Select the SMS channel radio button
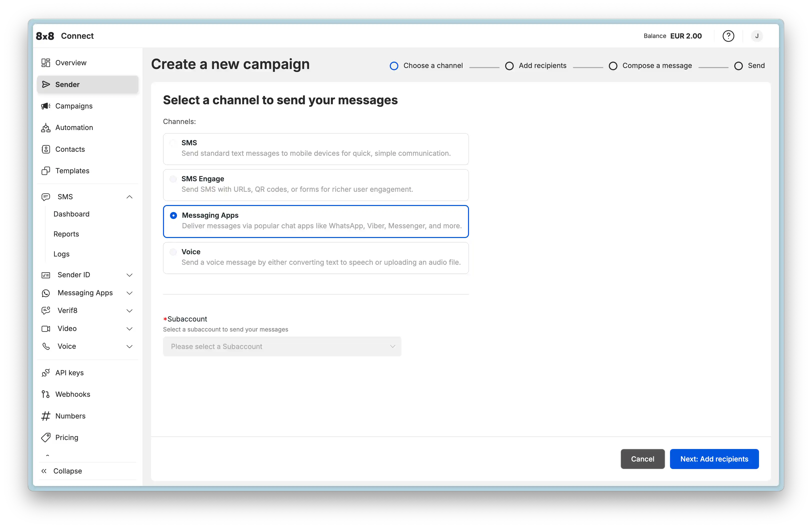The width and height of the screenshot is (812, 528). (173, 143)
